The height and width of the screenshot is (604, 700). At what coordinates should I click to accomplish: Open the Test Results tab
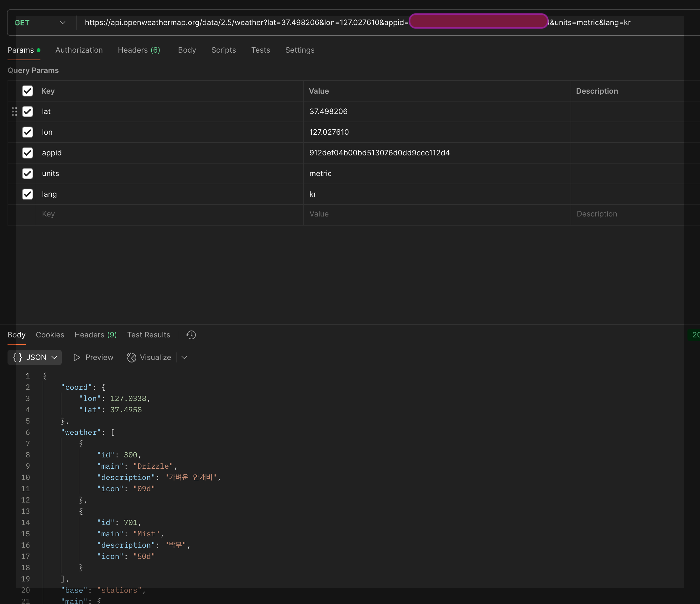tap(149, 335)
